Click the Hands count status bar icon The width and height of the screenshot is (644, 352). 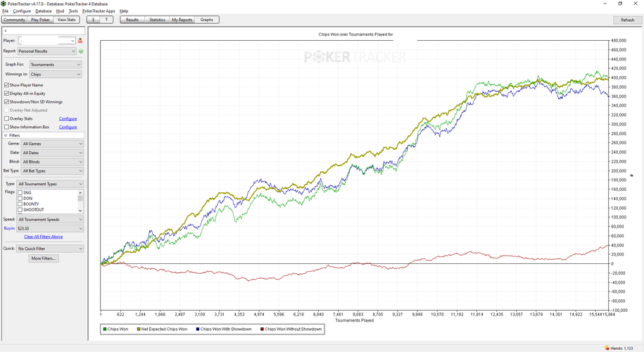[607, 348]
